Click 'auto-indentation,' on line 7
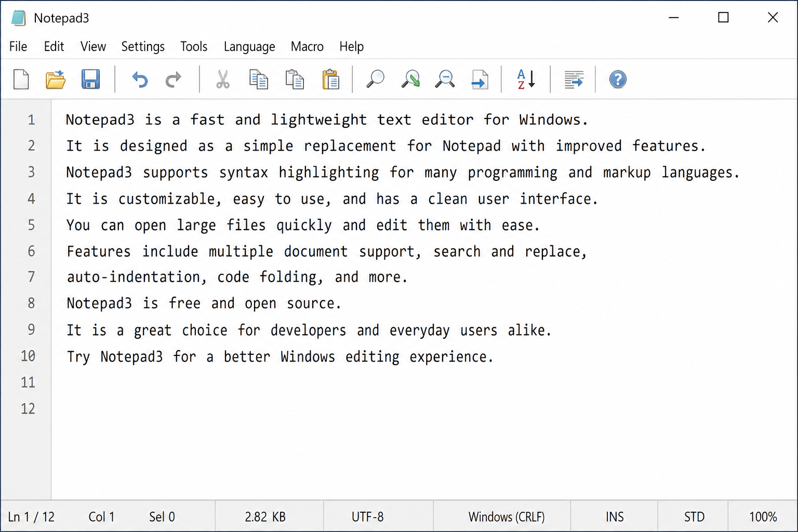798x532 pixels. 137,277
